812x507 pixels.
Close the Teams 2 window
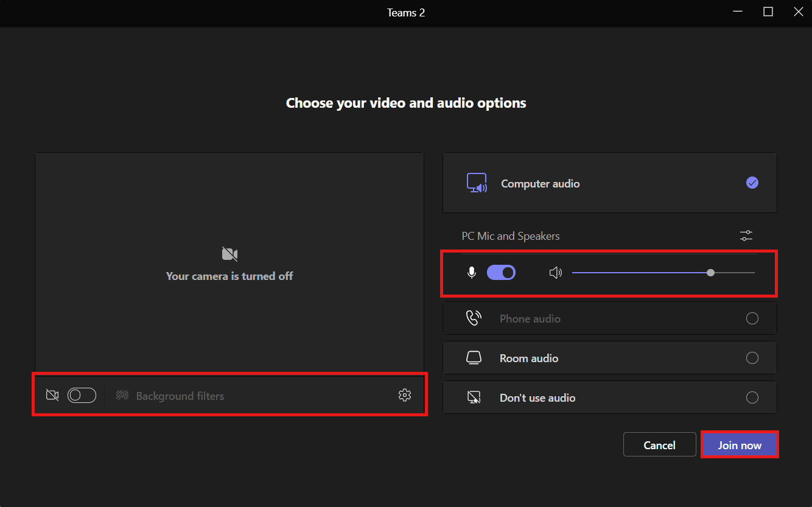point(799,12)
